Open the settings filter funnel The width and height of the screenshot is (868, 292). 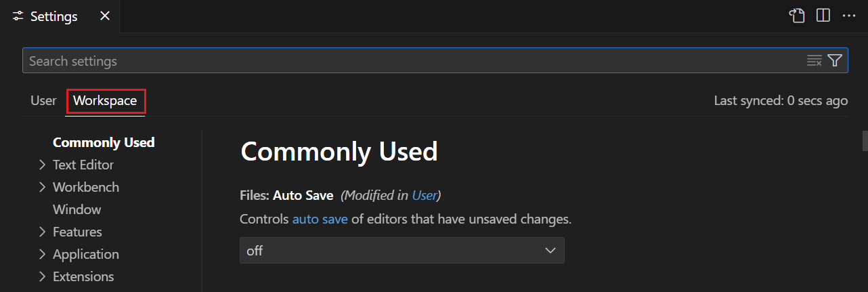[835, 61]
